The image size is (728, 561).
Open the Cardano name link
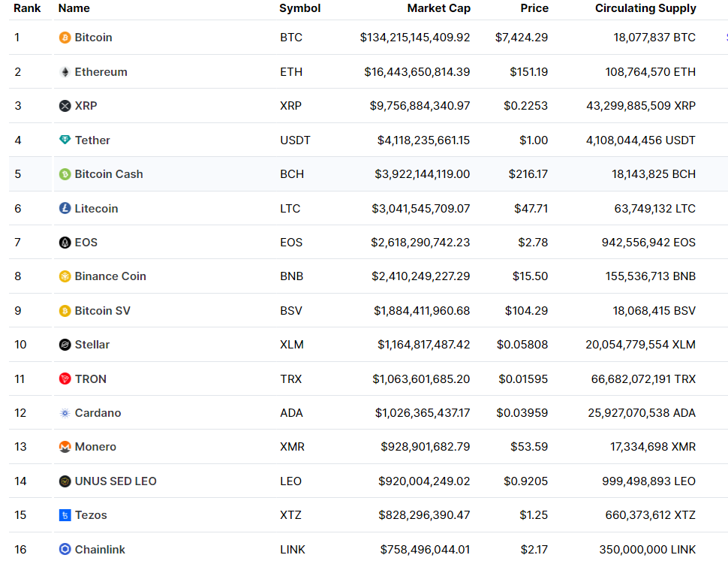[98, 413]
